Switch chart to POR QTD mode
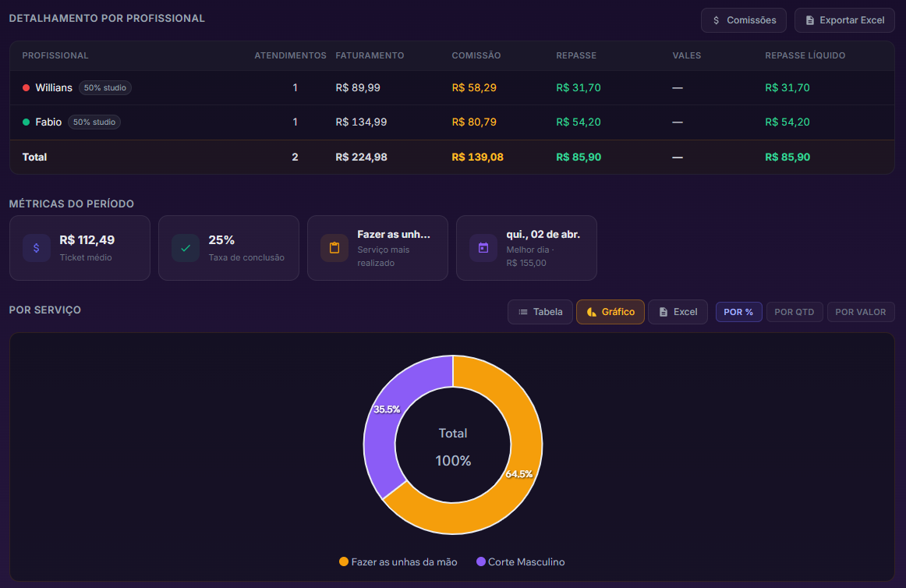906x588 pixels. coord(795,312)
